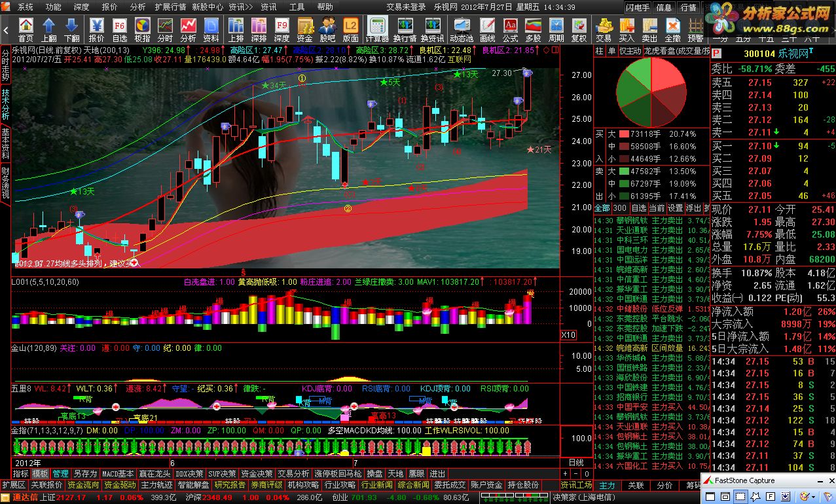Click the 换行情 switch quotes icon

coord(405,29)
